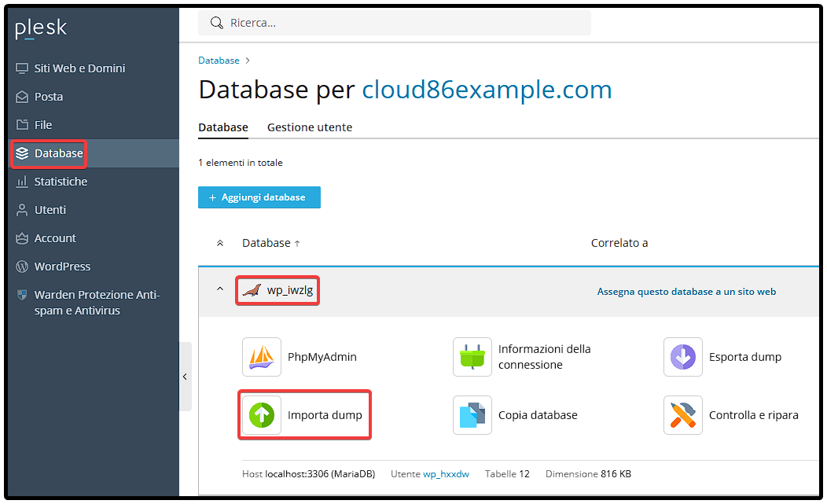The height and width of the screenshot is (504, 827).
Task: Click the MariaDB seal icon beside wp_iwzlg
Action: click(252, 290)
